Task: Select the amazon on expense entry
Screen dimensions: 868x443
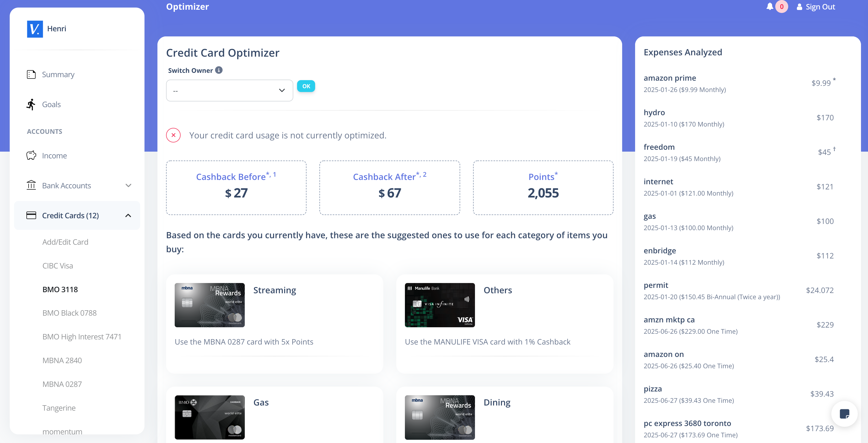Action: [x=739, y=360]
